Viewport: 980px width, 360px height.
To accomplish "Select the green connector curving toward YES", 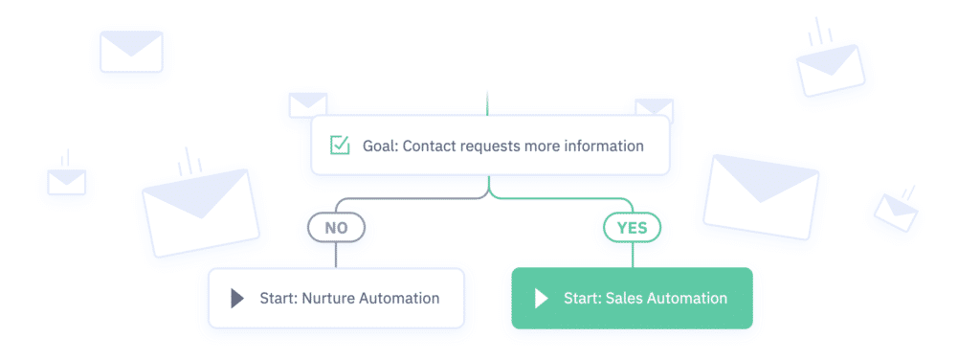I will click(561, 200).
